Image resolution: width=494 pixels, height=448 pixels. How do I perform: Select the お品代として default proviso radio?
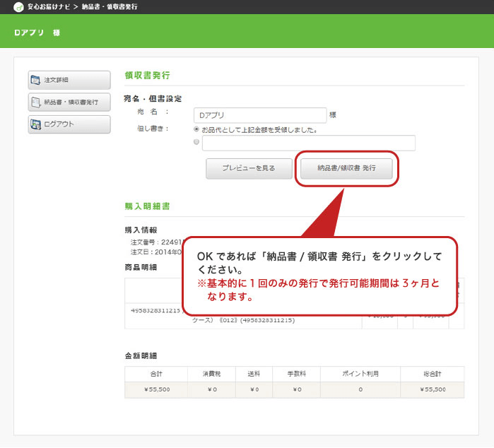click(x=196, y=129)
